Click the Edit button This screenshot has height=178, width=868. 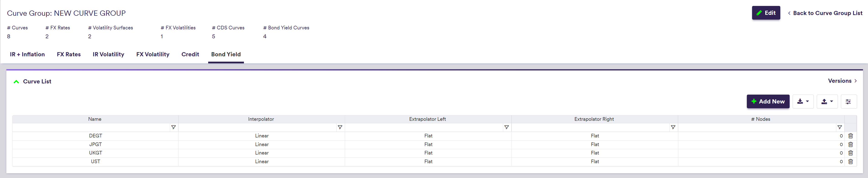tap(766, 13)
